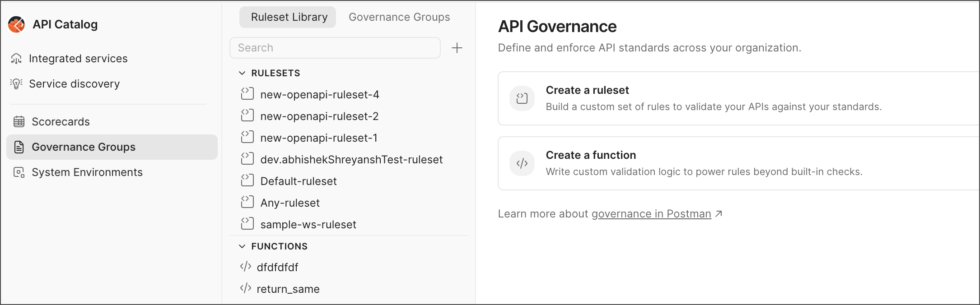
Task: Open the governance in Postman link
Action: pos(651,214)
